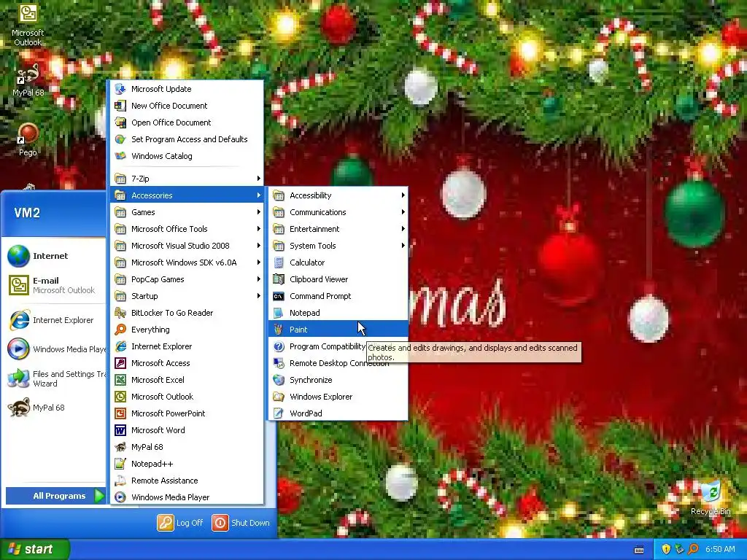Expand the Communications submenu
Screen dimensions: 747x560
338,212
